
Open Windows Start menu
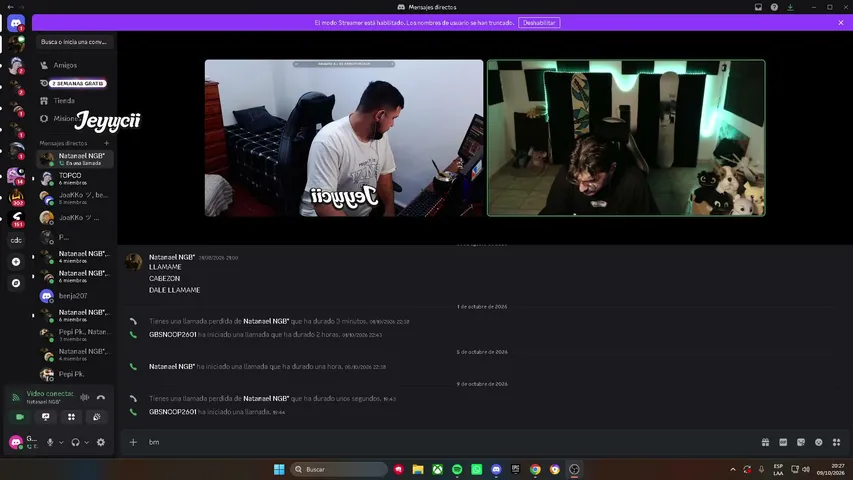[279, 469]
